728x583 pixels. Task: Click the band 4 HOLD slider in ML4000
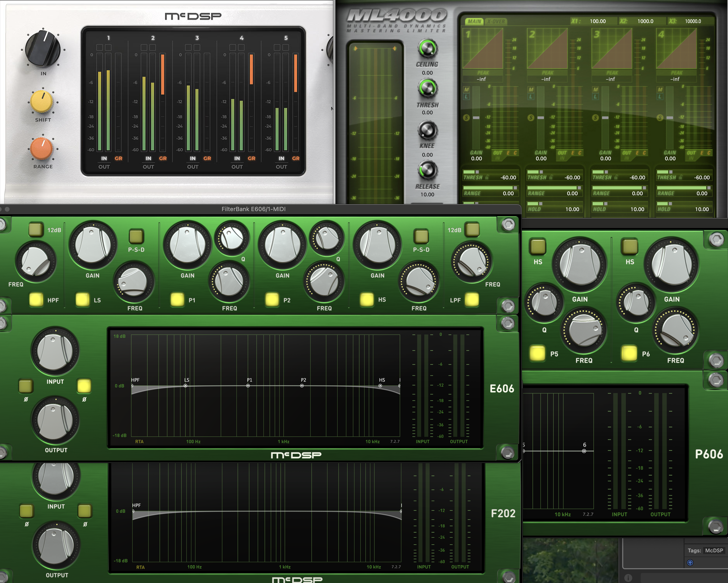684,204
